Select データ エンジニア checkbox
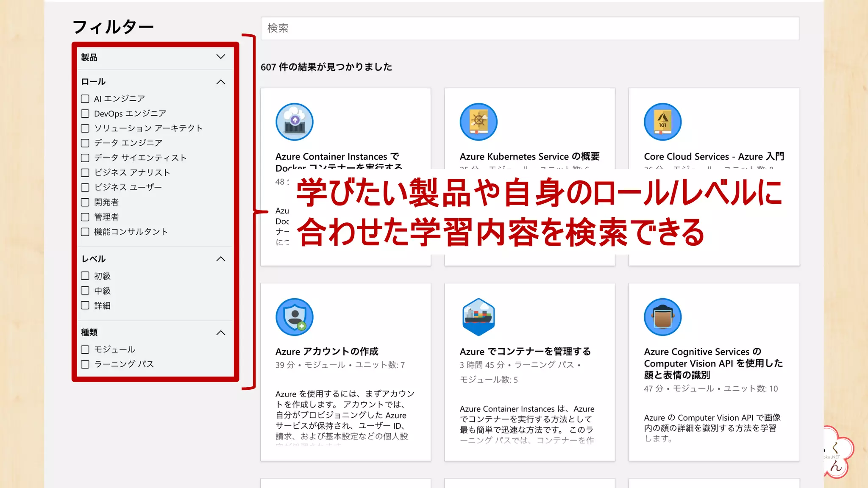The width and height of the screenshot is (868, 488). (x=85, y=143)
